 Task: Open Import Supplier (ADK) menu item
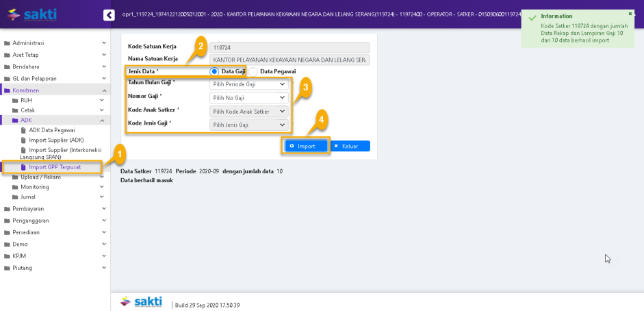tap(56, 140)
